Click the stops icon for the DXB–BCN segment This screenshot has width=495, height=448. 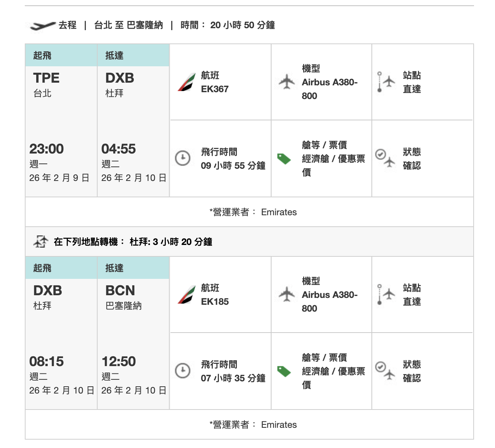tap(386, 294)
